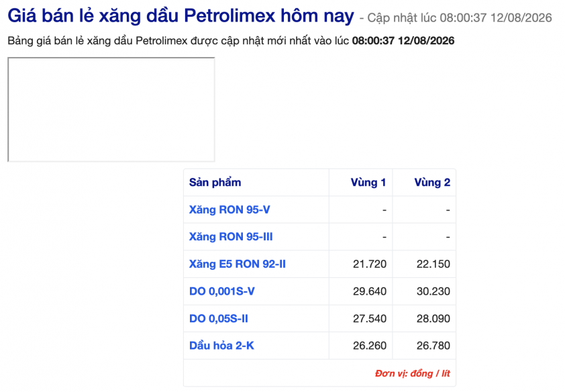Open the Xăng RON 95-V product link
Screen dimensions: 565x392
point(229,209)
